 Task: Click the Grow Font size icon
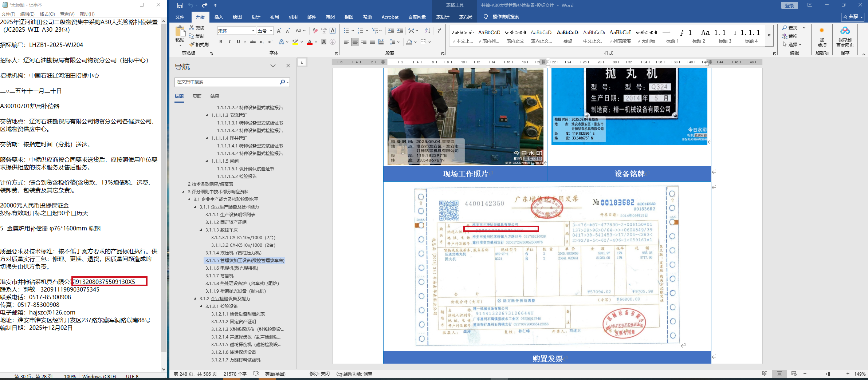[x=279, y=31]
